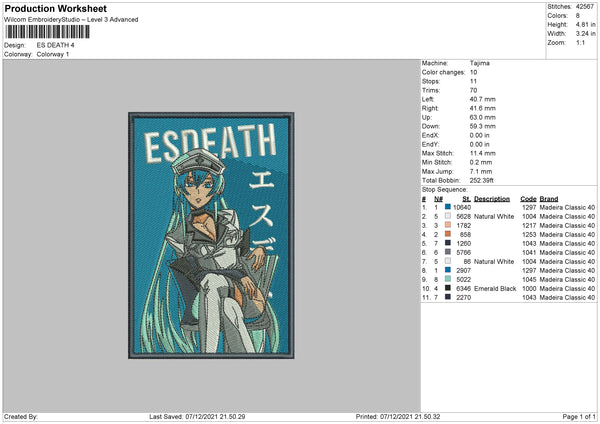Image resolution: width=600 pixels, height=424 pixels.
Task: Click the 'St.' column header
Action: point(466,199)
